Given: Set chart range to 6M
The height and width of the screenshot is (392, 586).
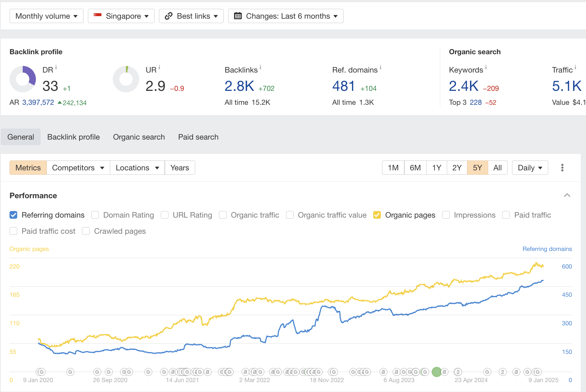Looking at the screenshot, I should coord(415,168).
